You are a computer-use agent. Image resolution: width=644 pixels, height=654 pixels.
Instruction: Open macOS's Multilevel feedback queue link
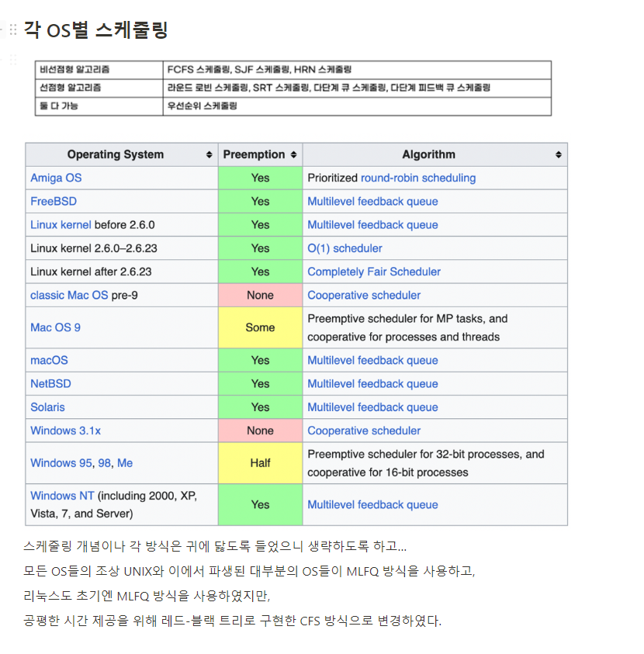coord(372,361)
